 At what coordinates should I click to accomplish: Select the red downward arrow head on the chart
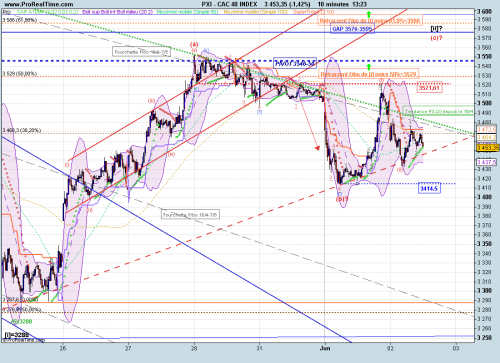click(317, 148)
